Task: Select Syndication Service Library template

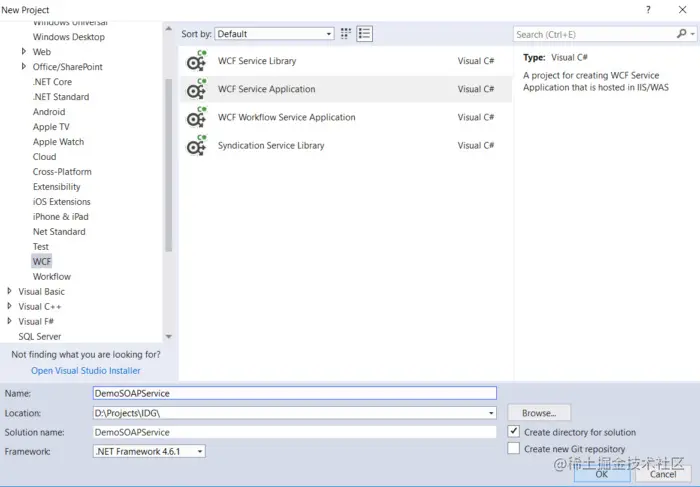Action: tap(346, 145)
